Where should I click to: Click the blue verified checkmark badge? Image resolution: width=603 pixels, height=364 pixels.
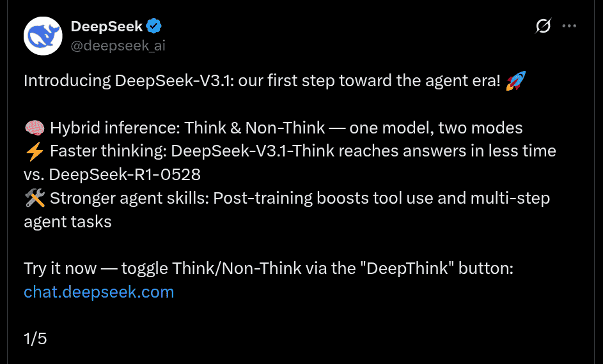pyautogui.click(x=154, y=26)
